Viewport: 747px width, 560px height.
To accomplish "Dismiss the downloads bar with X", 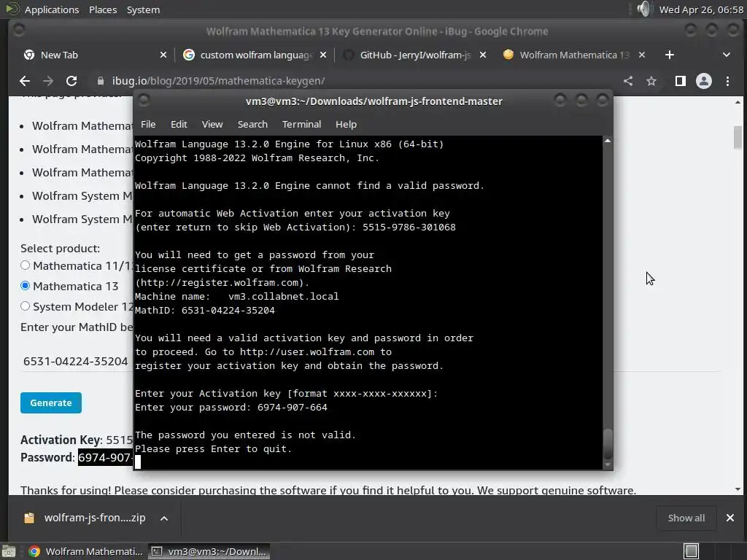I will tap(729, 518).
